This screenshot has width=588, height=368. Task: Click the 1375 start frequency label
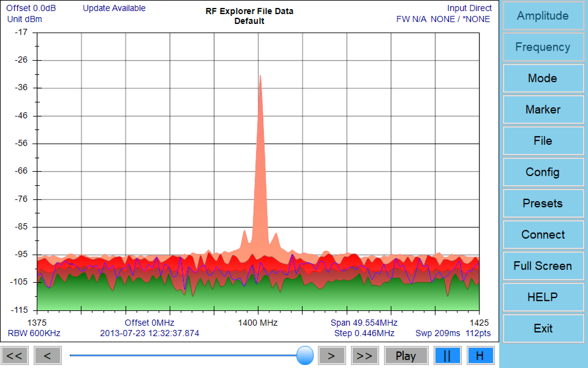tap(37, 323)
